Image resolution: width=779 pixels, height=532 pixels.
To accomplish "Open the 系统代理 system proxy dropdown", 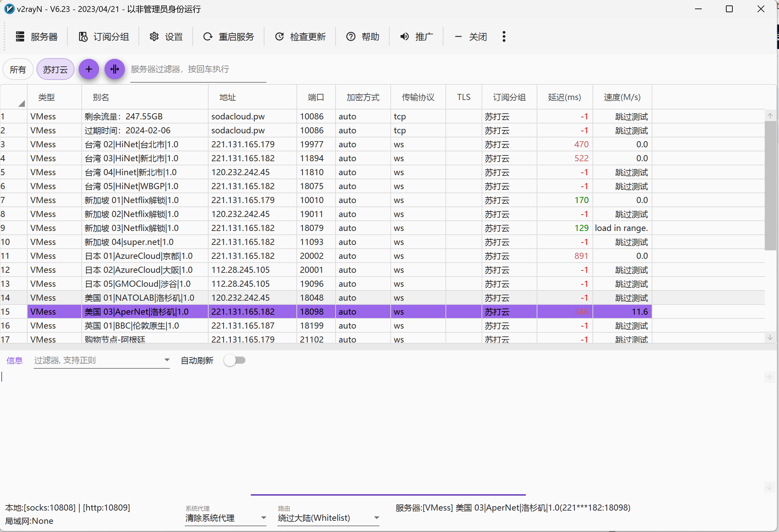I will [225, 518].
